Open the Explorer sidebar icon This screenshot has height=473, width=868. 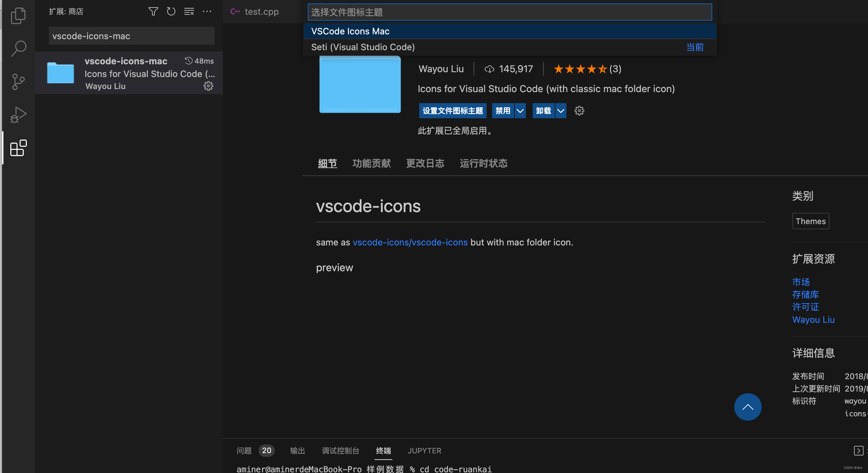pyautogui.click(x=18, y=15)
